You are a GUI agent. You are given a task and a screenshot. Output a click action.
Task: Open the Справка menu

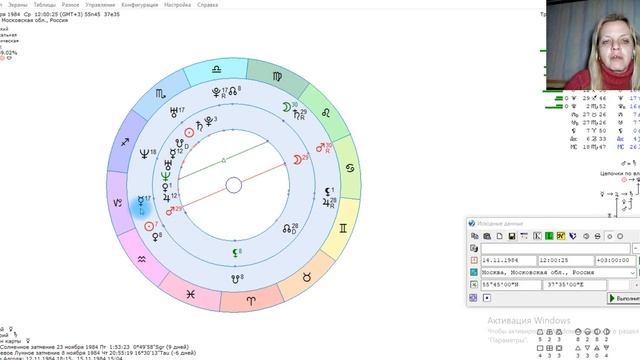pos(207,5)
